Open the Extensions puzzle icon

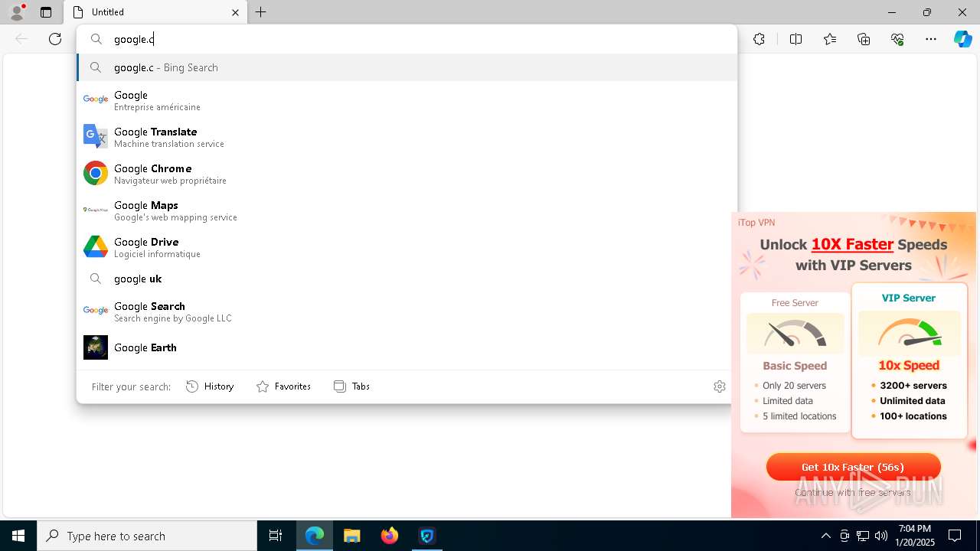coord(759,39)
